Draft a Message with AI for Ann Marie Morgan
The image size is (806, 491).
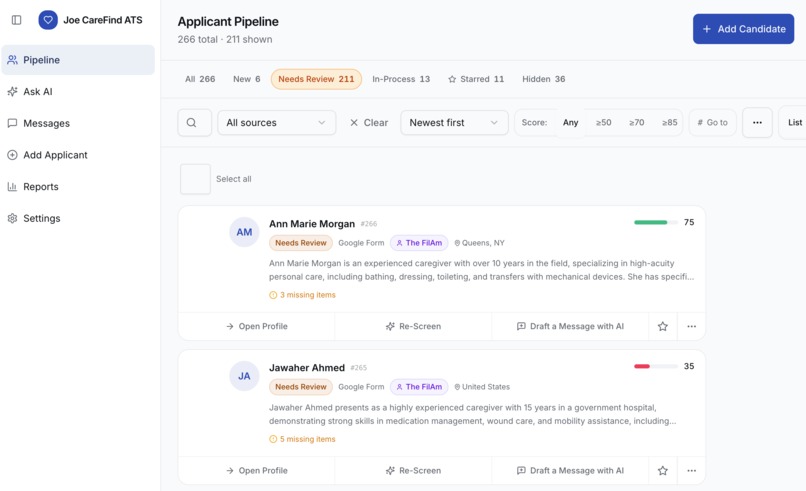[570, 326]
